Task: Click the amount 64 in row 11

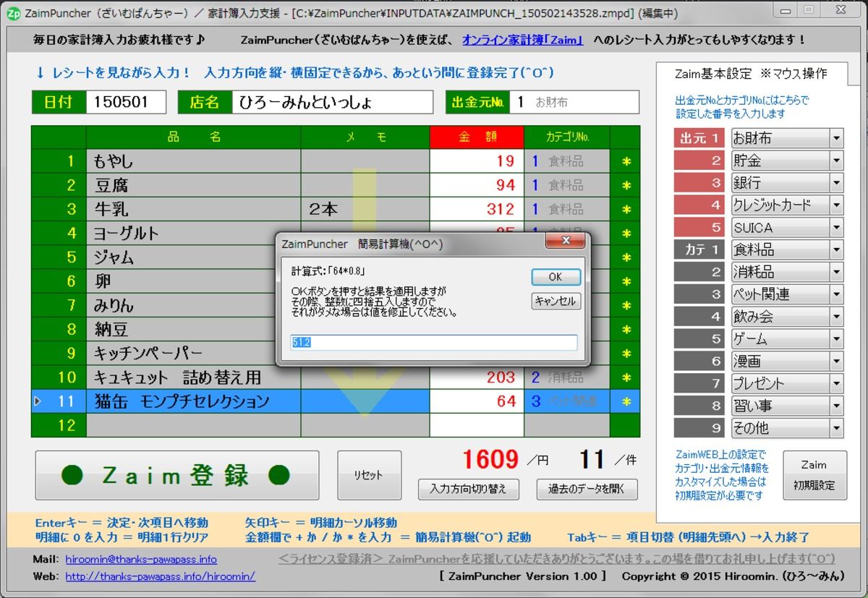Action: tap(477, 401)
